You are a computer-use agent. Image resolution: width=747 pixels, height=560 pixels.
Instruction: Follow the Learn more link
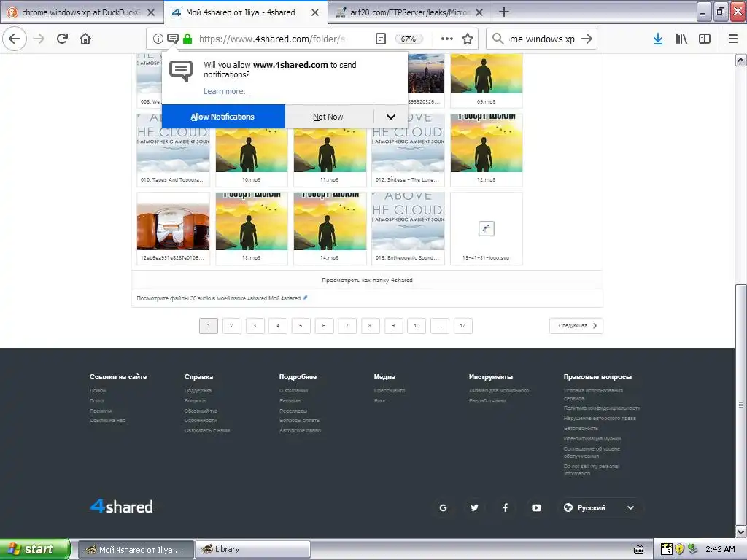pos(226,91)
